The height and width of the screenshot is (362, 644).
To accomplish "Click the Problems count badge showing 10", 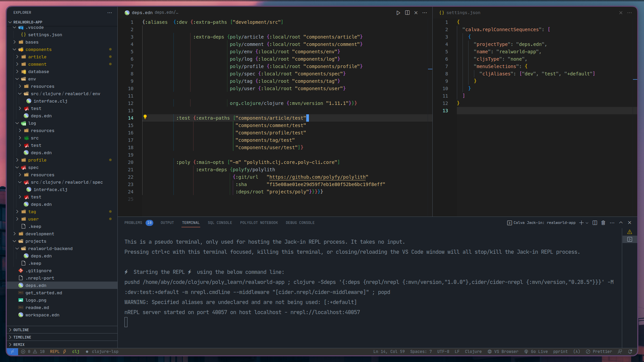I will point(148,222).
